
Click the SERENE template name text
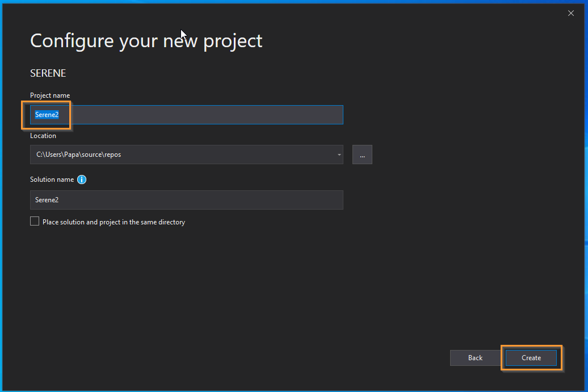pos(48,73)
